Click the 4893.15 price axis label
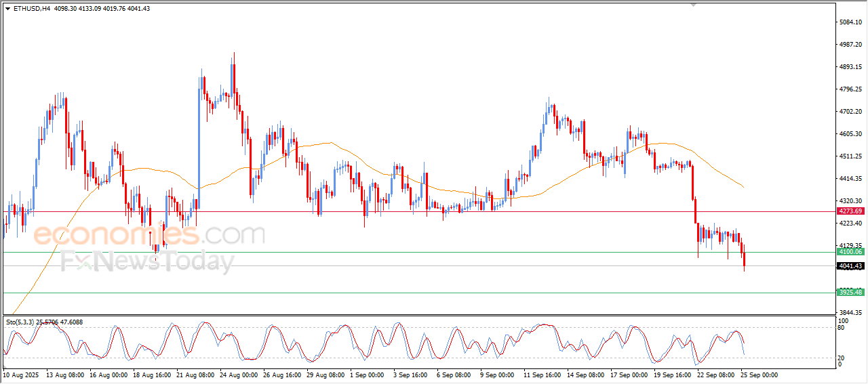868x384 pixels. (x=850, y=67)
